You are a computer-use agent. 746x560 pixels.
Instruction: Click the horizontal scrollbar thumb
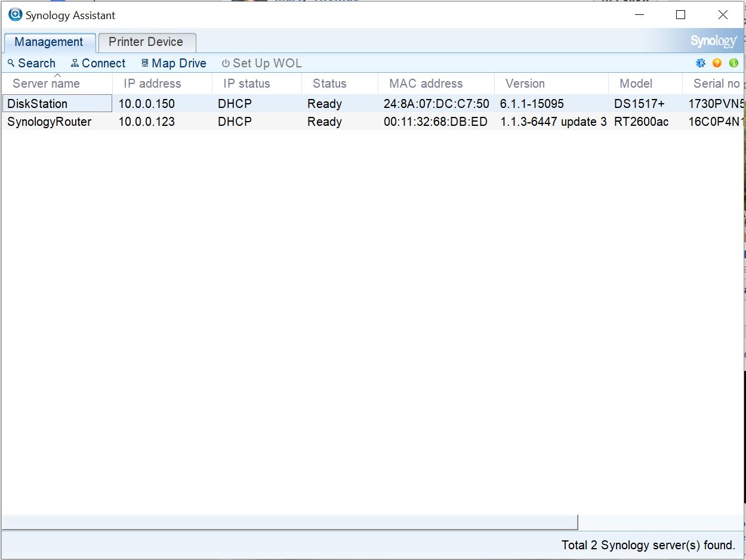pyautogui.click(x=290, y=522)
